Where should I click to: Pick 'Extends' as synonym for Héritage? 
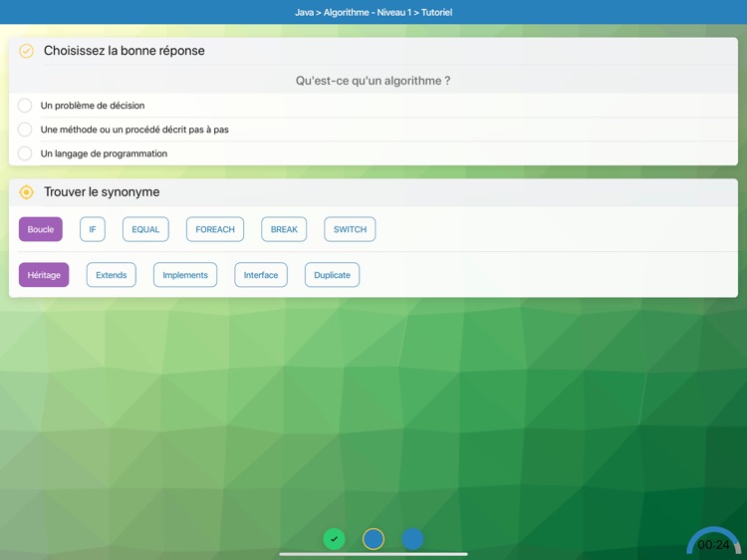coord(111,275)
